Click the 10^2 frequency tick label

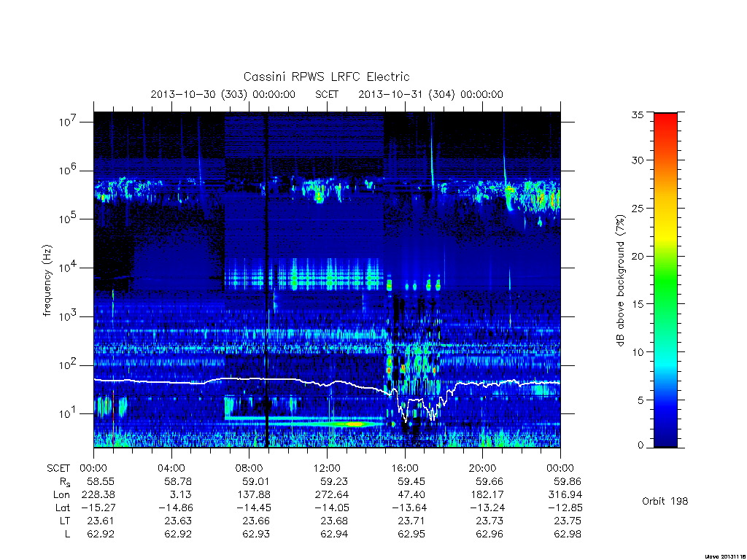click(x=69, y=365)
